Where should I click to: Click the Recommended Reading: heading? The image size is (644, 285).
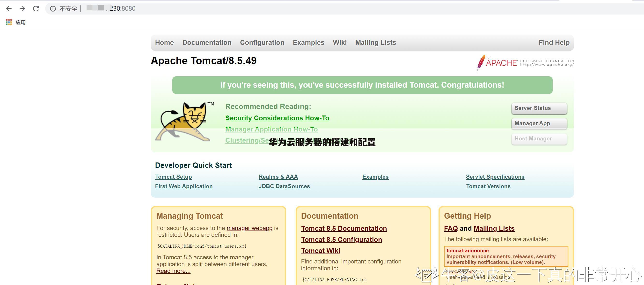pos(268,107)
